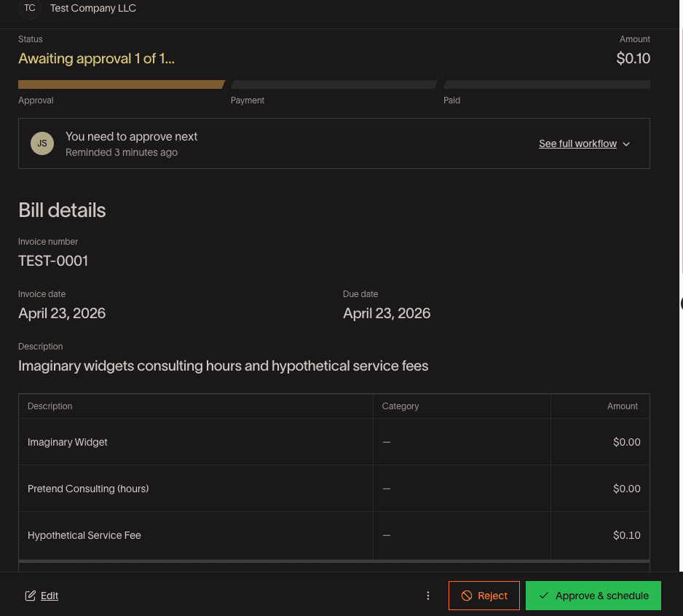Click the Reject prohibited-circle icon
This screenshot has height=616, width=683.
tap(467, 596)
